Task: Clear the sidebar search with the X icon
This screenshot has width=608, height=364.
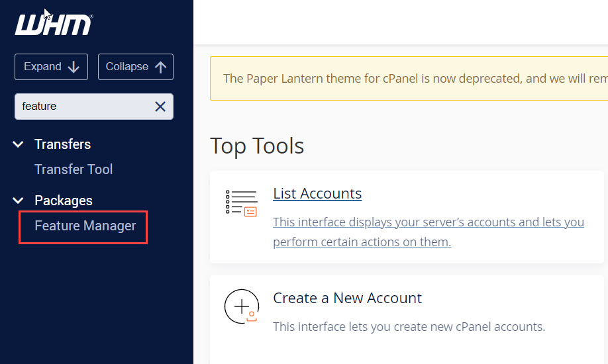Action: click(160, 107)
